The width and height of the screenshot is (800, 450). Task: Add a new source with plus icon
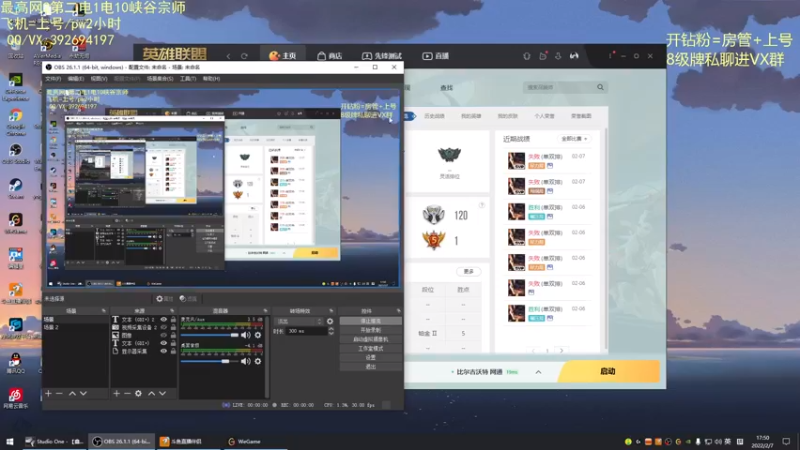(x=116, y=393)
